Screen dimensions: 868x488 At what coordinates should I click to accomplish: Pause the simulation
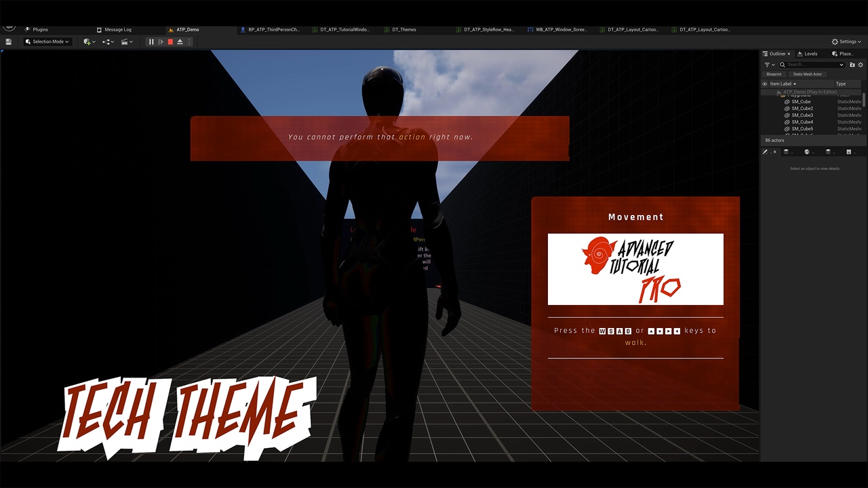coord(151,41)
